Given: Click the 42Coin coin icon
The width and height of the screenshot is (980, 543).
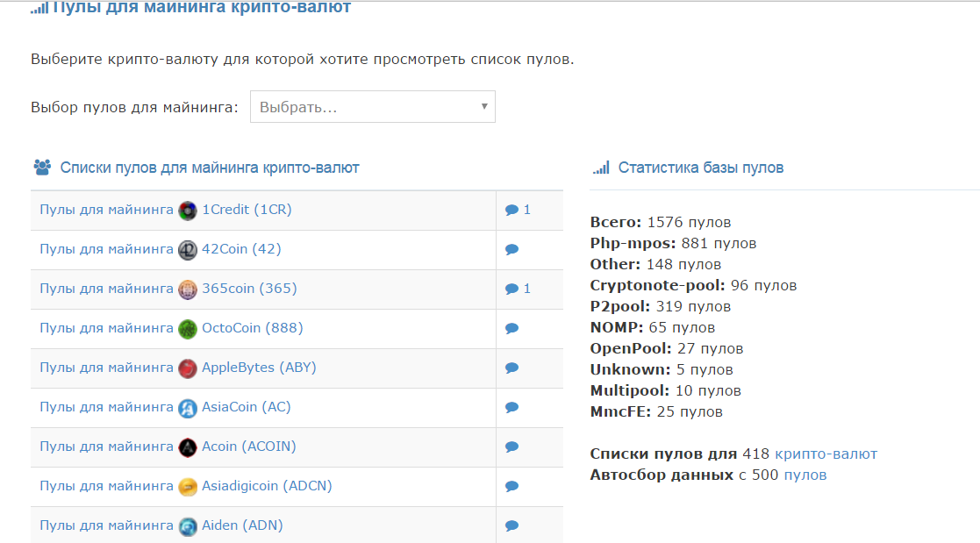Looking at the screenshot, I should (x=188, y=250).
